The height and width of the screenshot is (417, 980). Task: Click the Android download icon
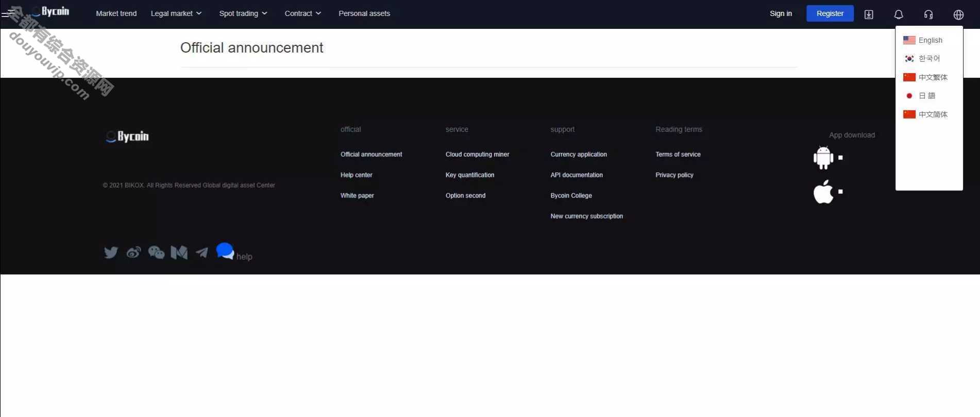click(x=823, y=158)
